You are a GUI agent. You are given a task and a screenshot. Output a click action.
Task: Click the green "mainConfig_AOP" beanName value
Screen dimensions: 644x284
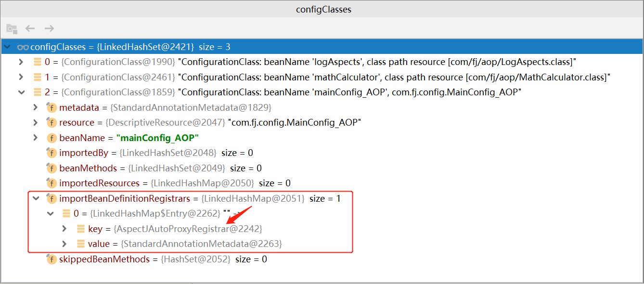157,138
